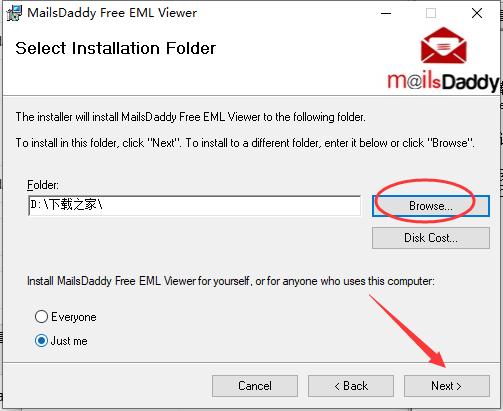Cancel the installation

tap(255, 386)
